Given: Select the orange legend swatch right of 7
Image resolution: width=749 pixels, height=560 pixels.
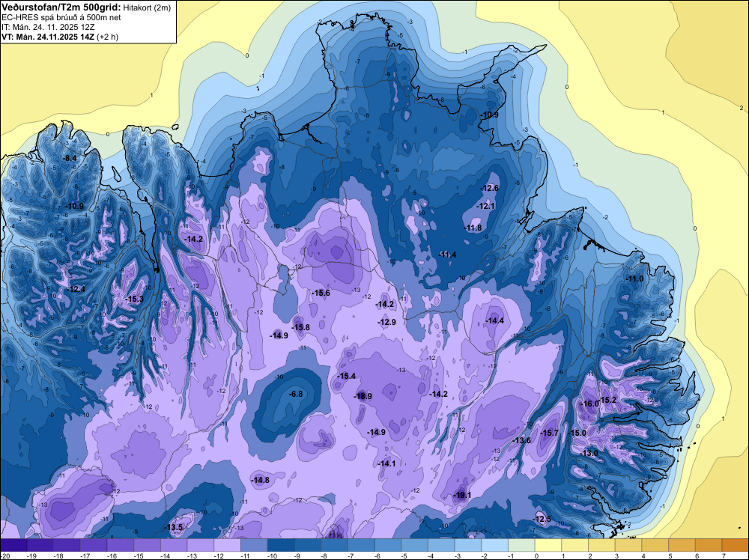Looking at the screenshot, I should [736, 545].
